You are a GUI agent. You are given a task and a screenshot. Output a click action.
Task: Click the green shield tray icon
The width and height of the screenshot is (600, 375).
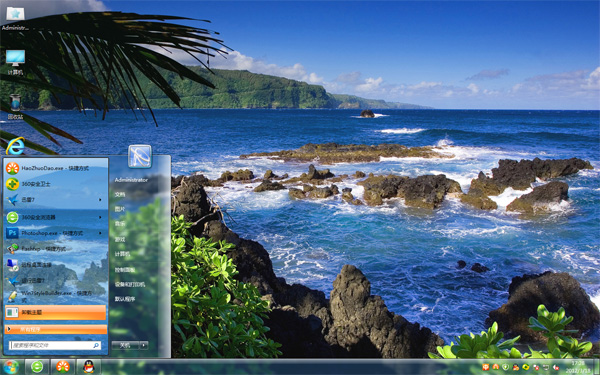[x=505, y=367]
